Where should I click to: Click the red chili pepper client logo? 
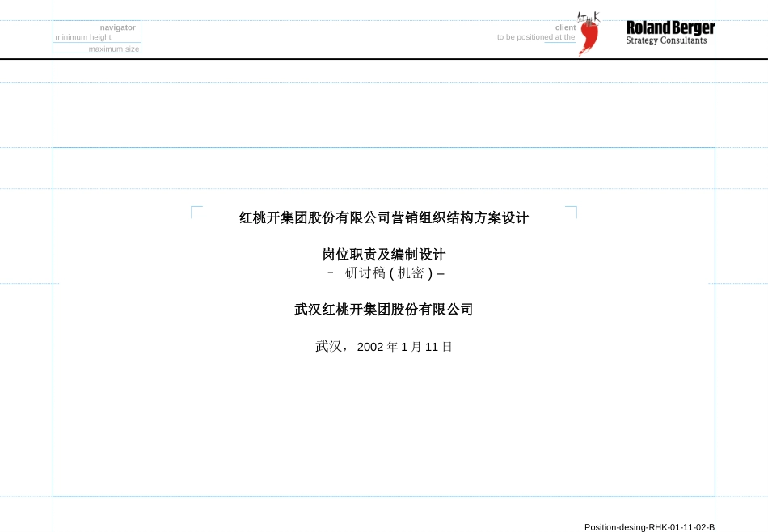click(589, 34)
